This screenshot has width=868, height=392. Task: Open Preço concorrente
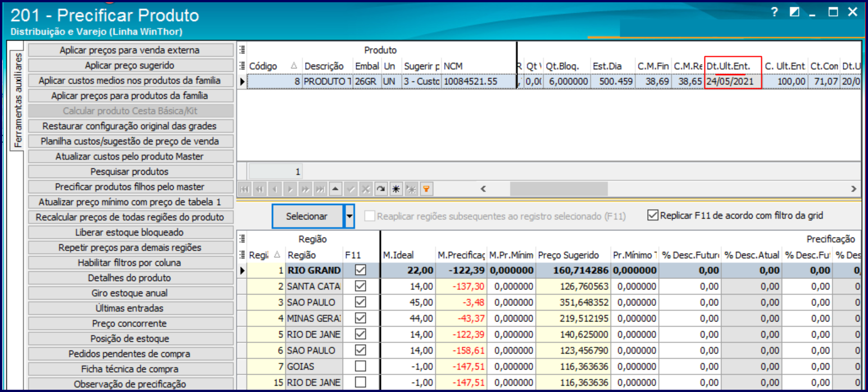point(130,323)
